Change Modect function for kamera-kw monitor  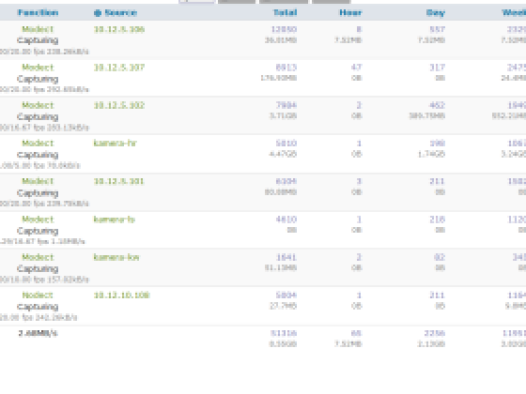click(38, 257)
